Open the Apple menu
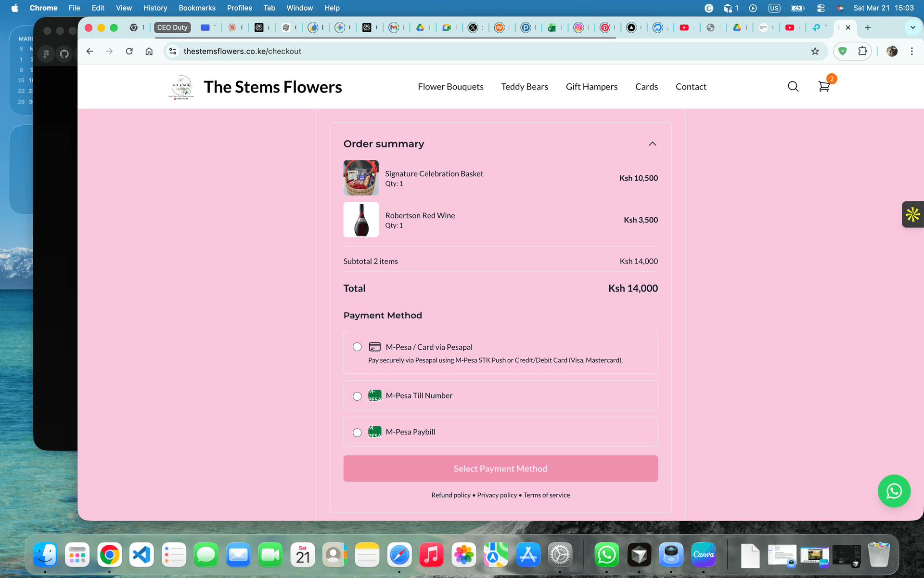This screenshot has width=924, height=578. click(14, 8)
